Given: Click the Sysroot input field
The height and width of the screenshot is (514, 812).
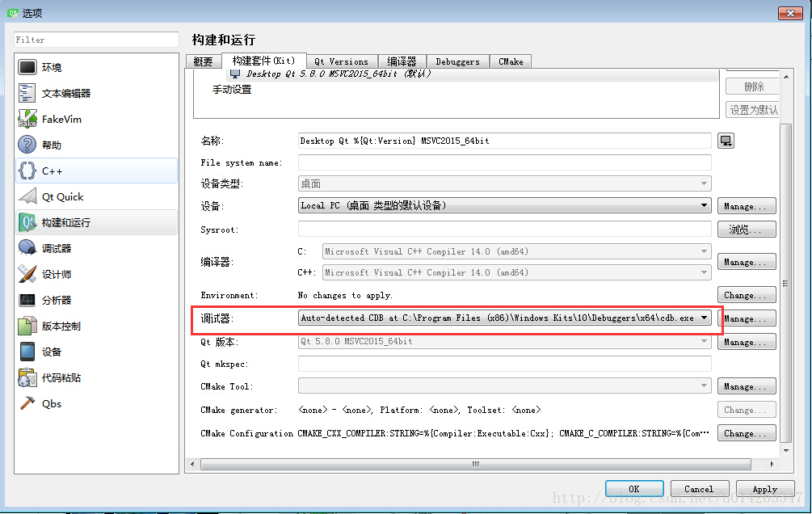Looking at the screenshot, I should pos(504,229).
